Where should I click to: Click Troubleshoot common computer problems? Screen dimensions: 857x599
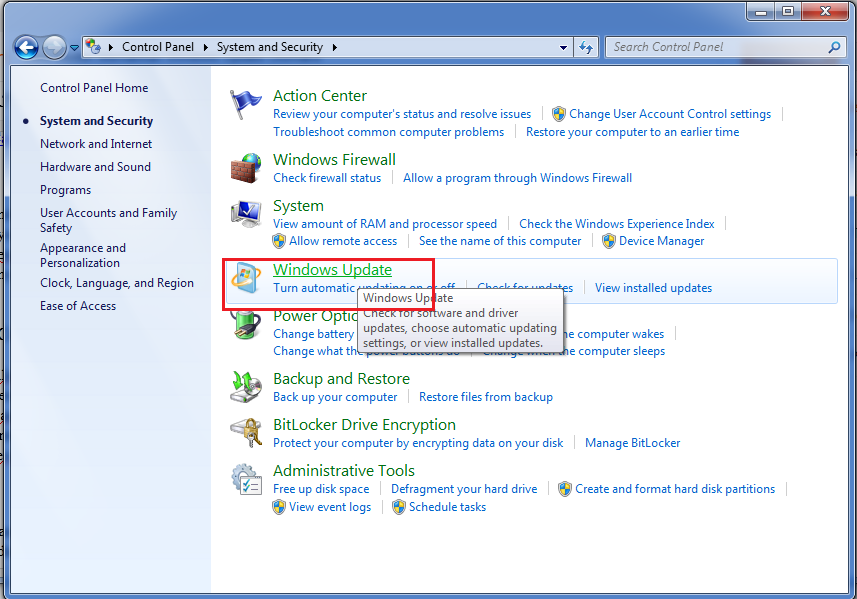389,132
